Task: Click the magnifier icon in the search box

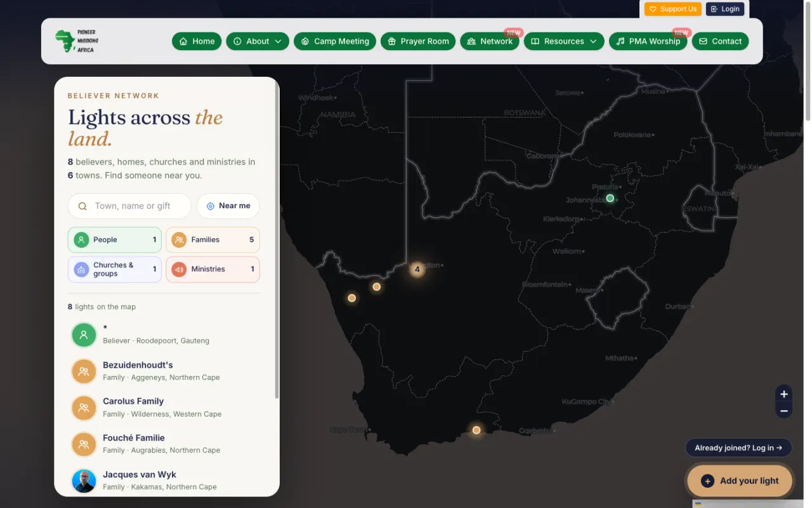Action: 82,206
